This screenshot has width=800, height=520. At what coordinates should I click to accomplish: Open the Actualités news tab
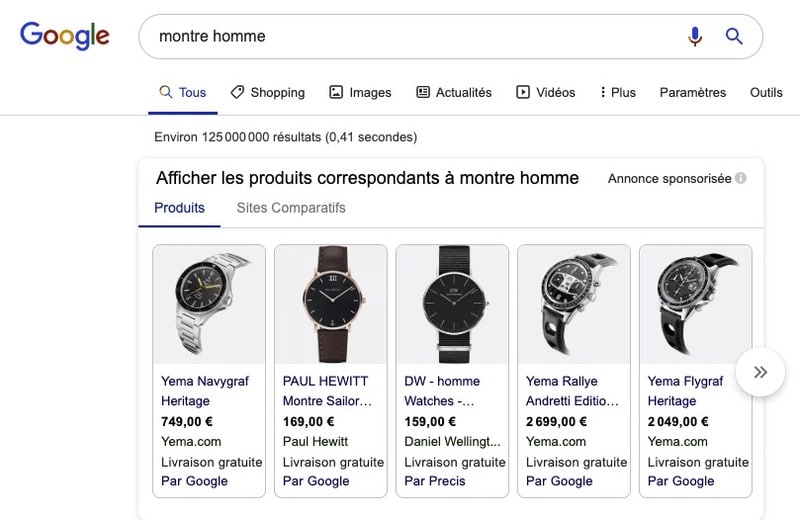click(454, 92)
